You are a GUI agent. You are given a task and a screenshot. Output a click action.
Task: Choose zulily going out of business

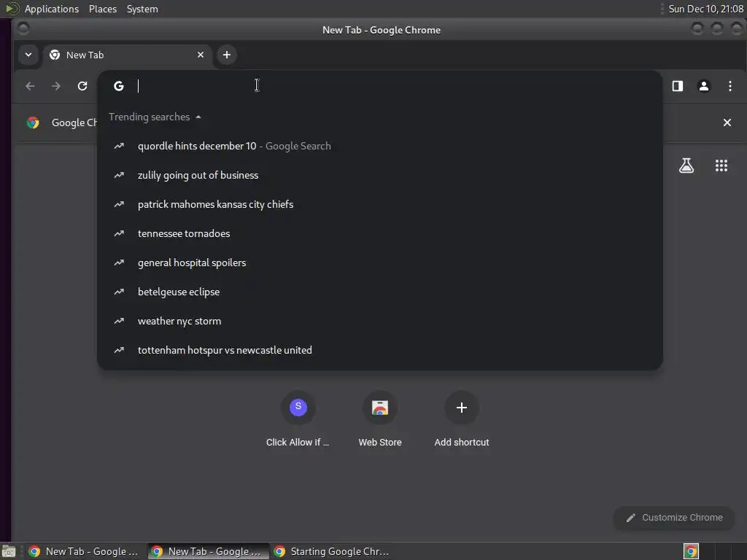379,175
